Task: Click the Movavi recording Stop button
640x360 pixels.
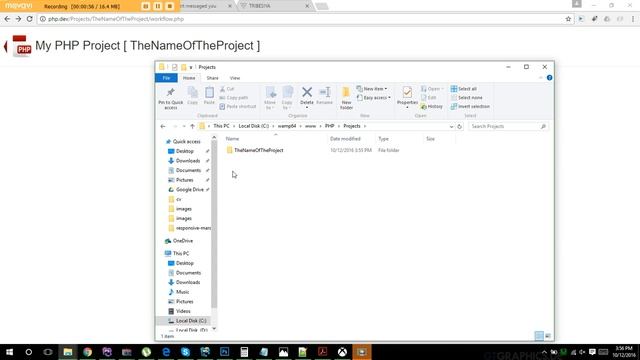Action: coord(170,6)
